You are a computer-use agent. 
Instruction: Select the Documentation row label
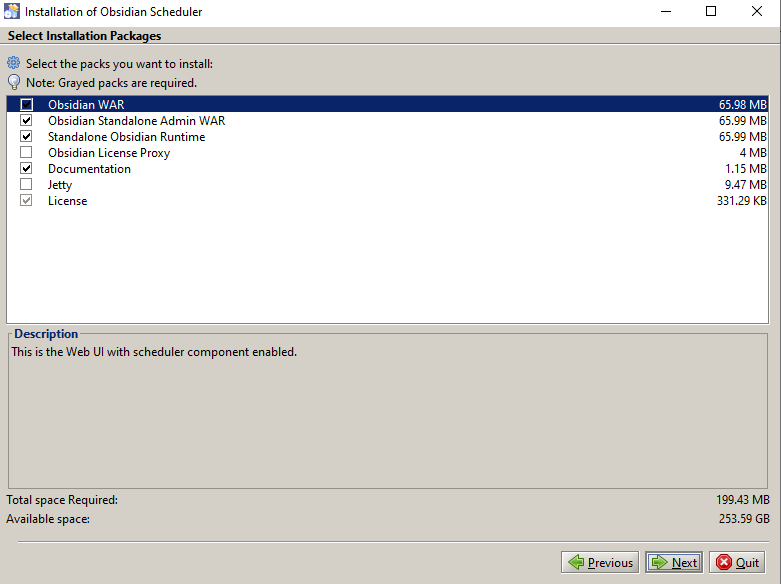pyautogui.click(x=89, y=168)
